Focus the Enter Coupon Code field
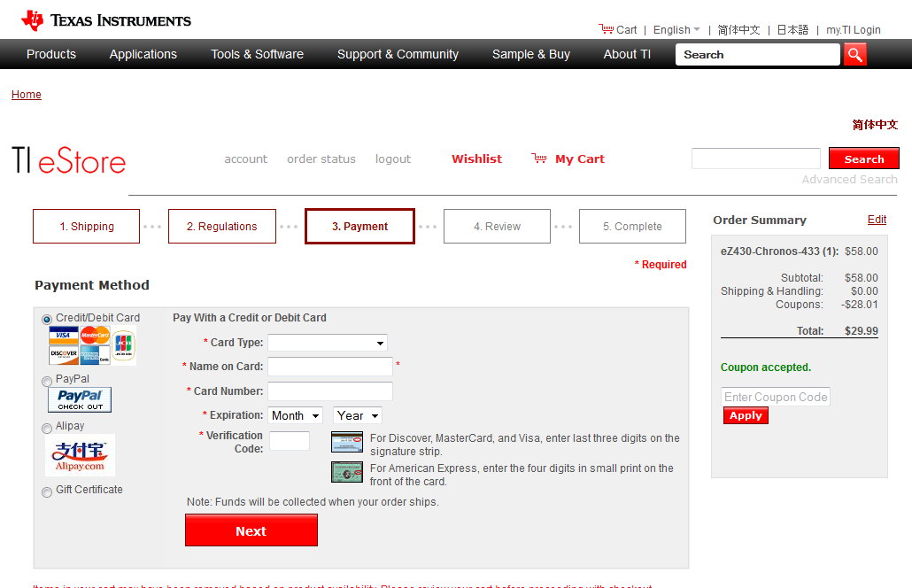912x588 pixels. pos(776,397)
